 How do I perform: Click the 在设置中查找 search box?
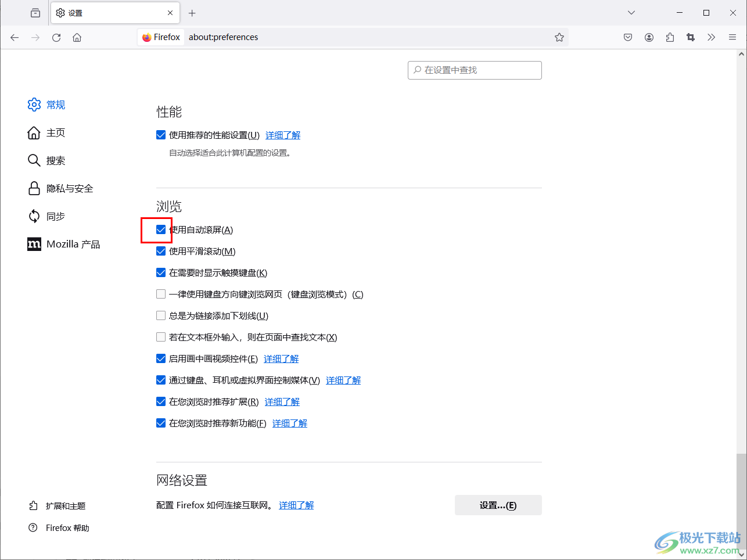(x=475, y=70)
